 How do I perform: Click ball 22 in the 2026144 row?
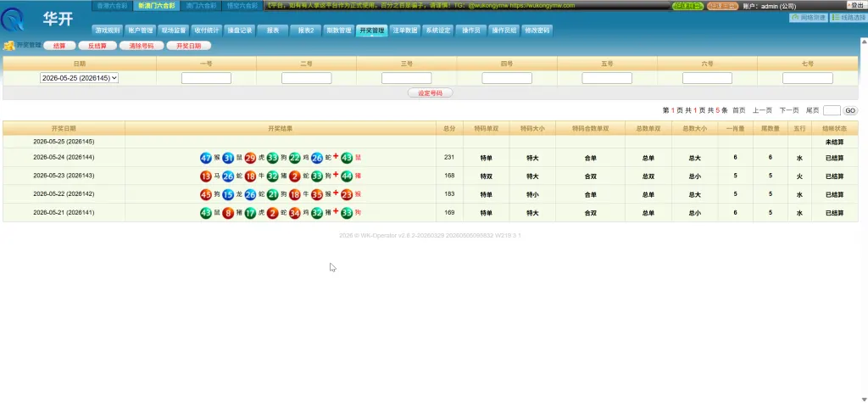point(294,158)
